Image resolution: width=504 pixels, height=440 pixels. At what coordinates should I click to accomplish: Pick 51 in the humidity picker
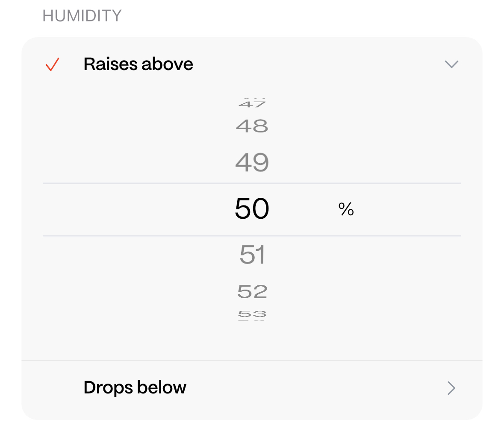point(252,255)
